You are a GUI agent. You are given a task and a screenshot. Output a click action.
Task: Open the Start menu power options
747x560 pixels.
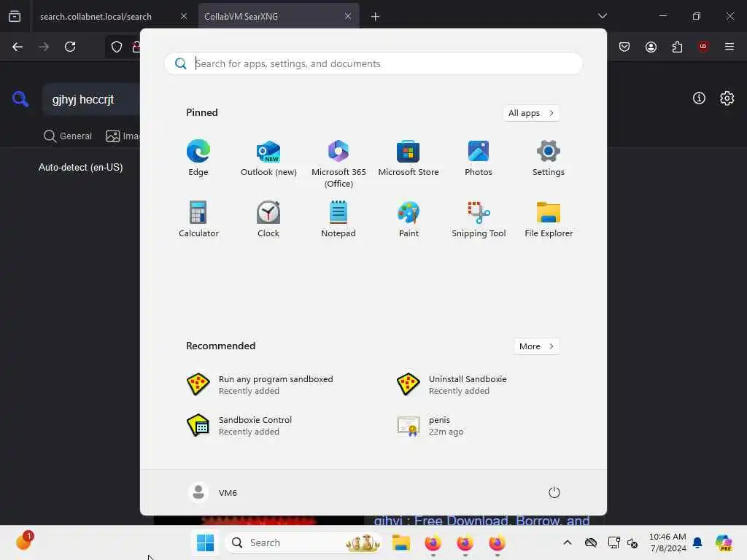[554, 492]
